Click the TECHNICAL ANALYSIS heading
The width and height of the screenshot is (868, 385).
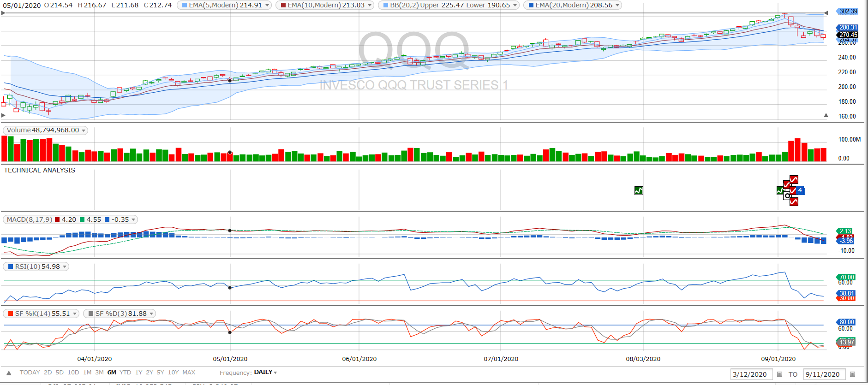pos(40,170)
